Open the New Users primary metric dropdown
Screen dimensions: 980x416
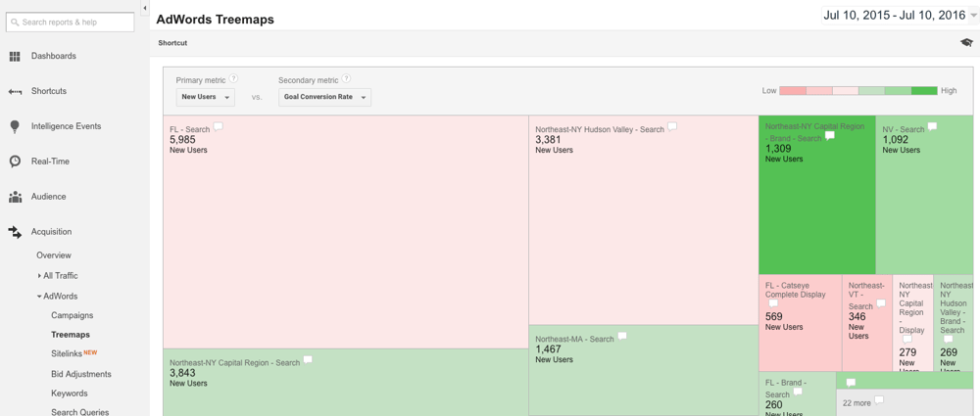pyautogui.click(x=205, y=98)
